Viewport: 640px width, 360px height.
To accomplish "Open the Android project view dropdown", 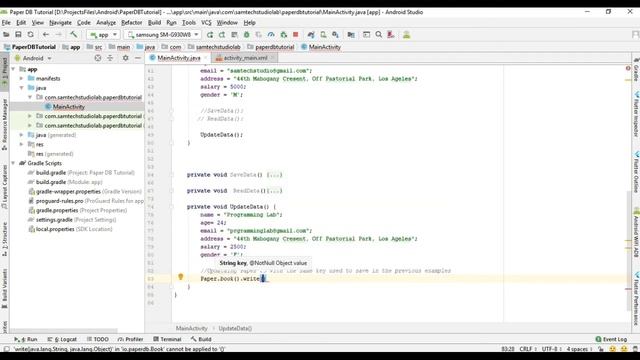I will coord(33,58).
